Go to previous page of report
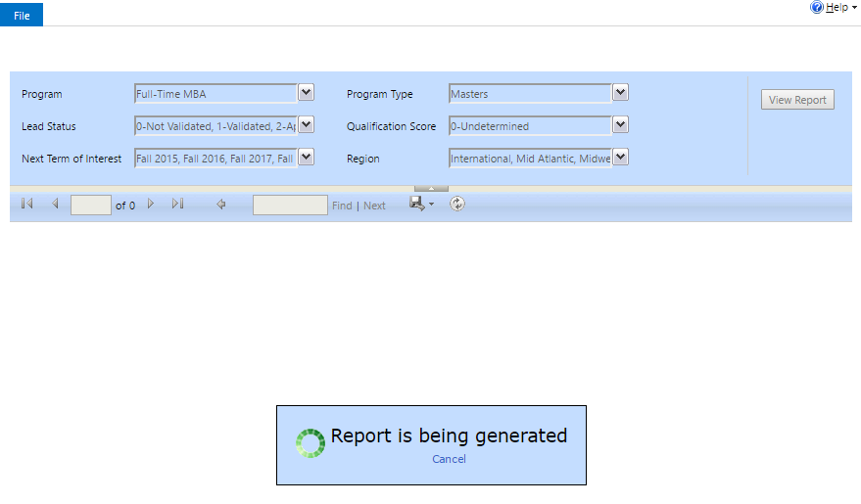Screen dimensions: 861x504 pos(55,205)
